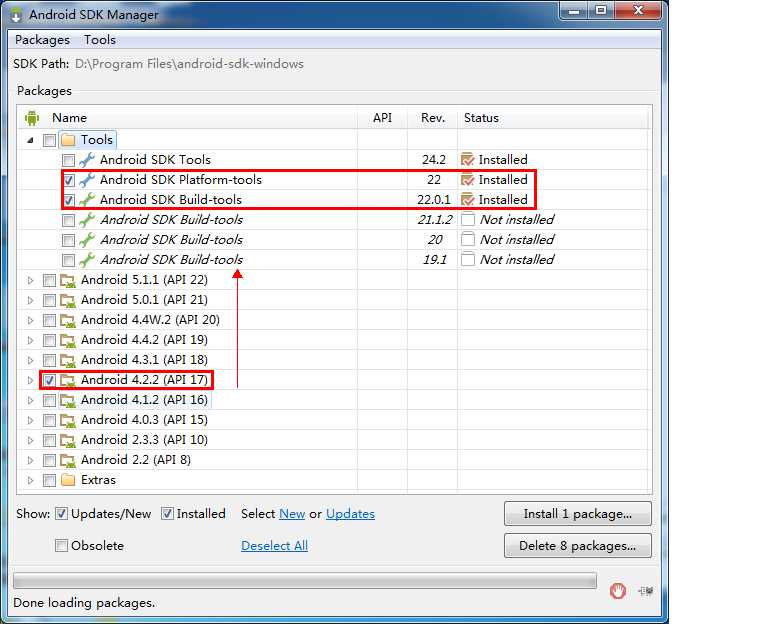Click the loading progress bar
Screen dimensions: 768x624
coord(305,580)
